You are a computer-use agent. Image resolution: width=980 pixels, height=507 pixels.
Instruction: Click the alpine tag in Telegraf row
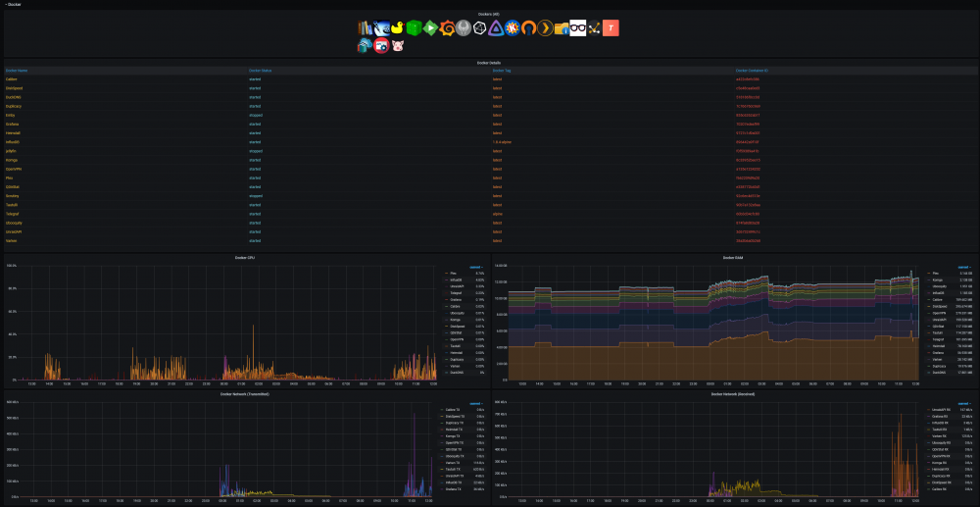point(498,214)
